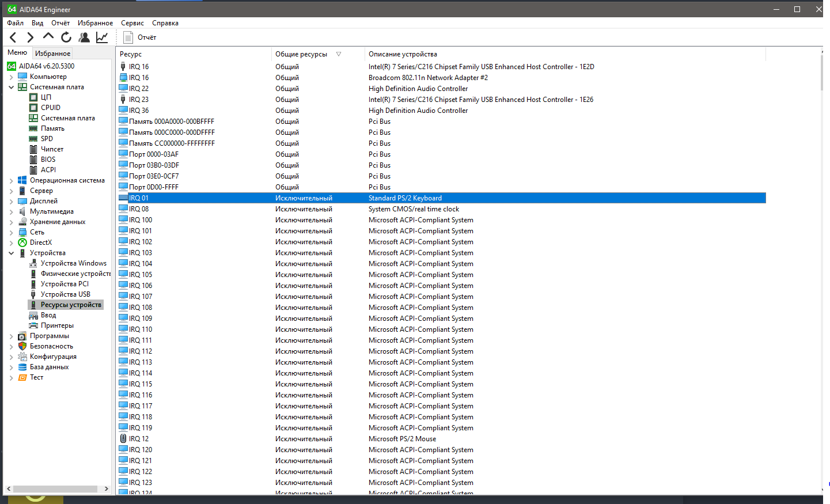The width and height of the screenshot is (830, 504).
Task: Sort by the Общие ресурсы column header
Action: 318,54
